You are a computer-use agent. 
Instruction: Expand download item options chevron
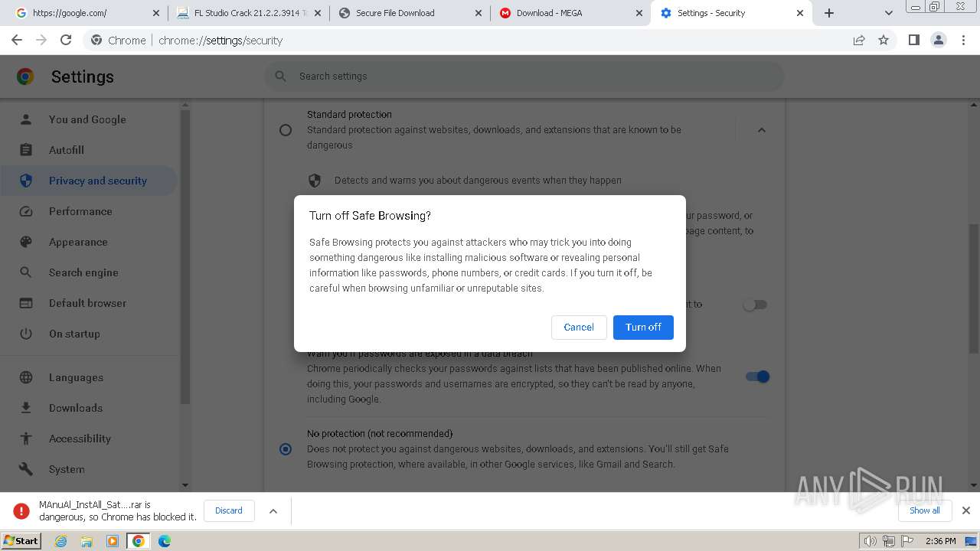click(273, 511)
